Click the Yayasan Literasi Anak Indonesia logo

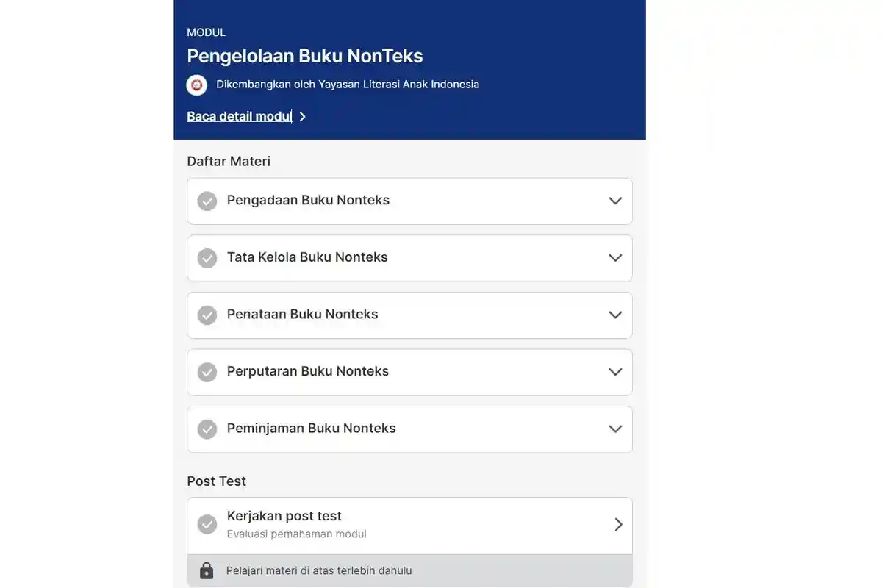coord(196,85)
